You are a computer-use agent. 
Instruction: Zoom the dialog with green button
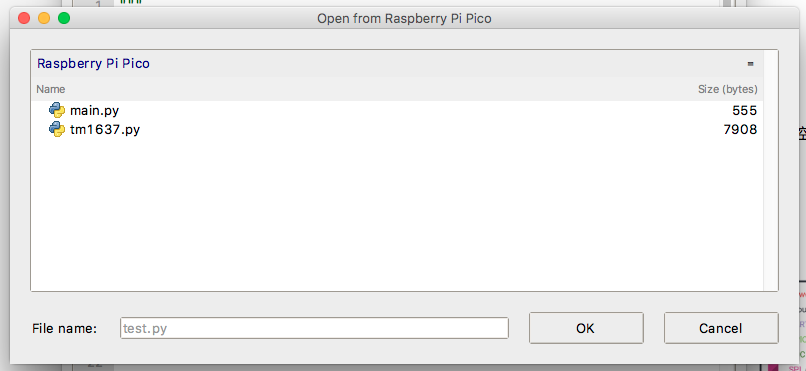click(64, 18)
